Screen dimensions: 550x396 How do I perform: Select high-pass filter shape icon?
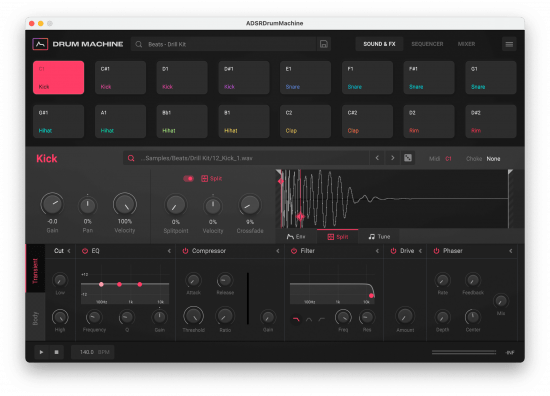click(322, 319)
